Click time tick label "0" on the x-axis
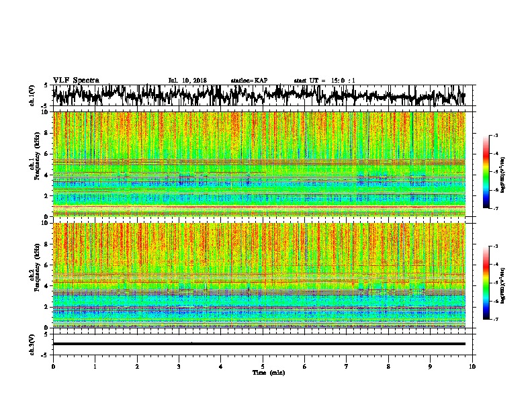The image size is (532, 411). pyautogui.click(x=53, y=367)
